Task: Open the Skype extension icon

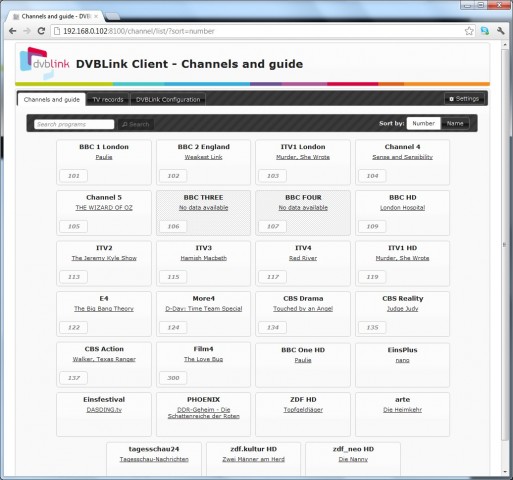Action: [485, 31]
